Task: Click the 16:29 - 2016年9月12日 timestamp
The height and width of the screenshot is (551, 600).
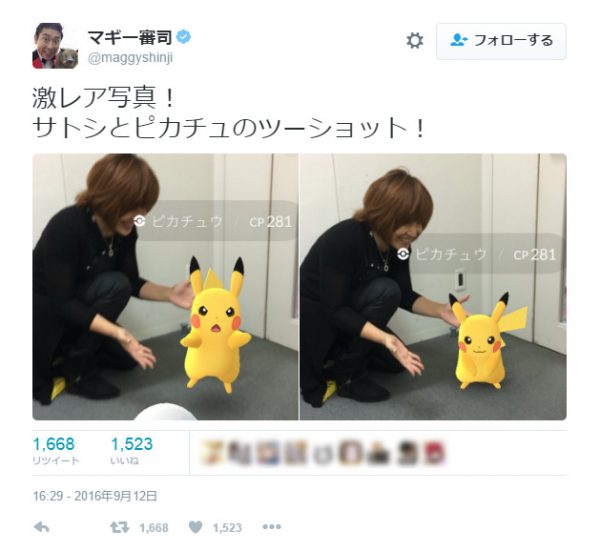Action: click(95, 496)
